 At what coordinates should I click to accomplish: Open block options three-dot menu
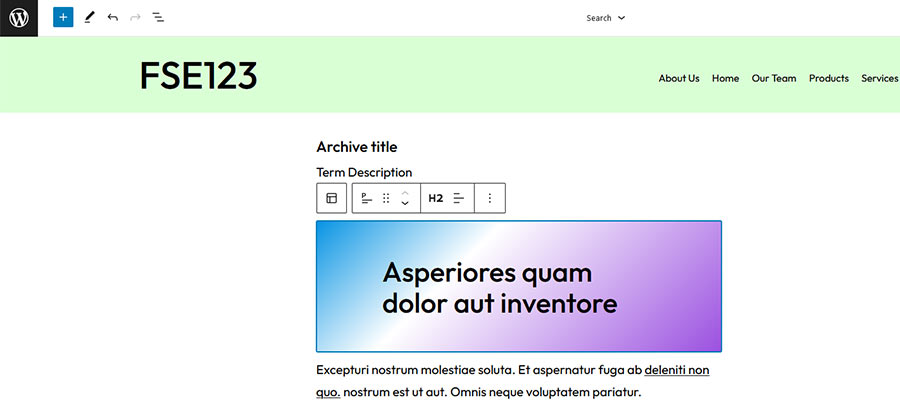[489, 198]
